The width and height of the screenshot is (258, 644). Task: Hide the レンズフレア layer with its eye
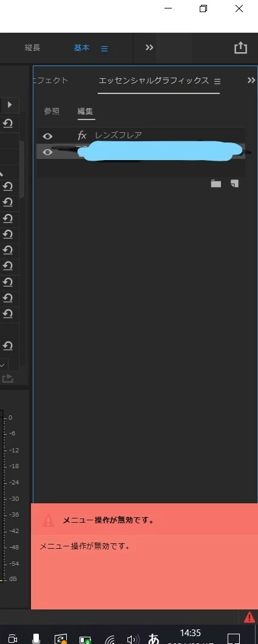(48, 136)
